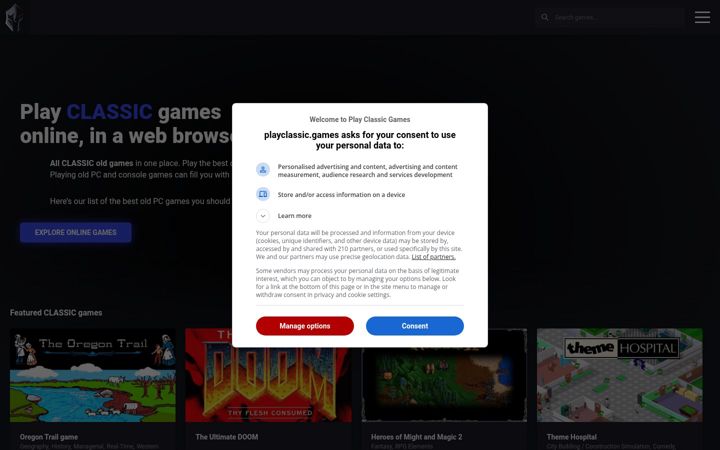
Task: Expand the Learn more chevron
Action: pyautogui.click(x=263, y=215)
